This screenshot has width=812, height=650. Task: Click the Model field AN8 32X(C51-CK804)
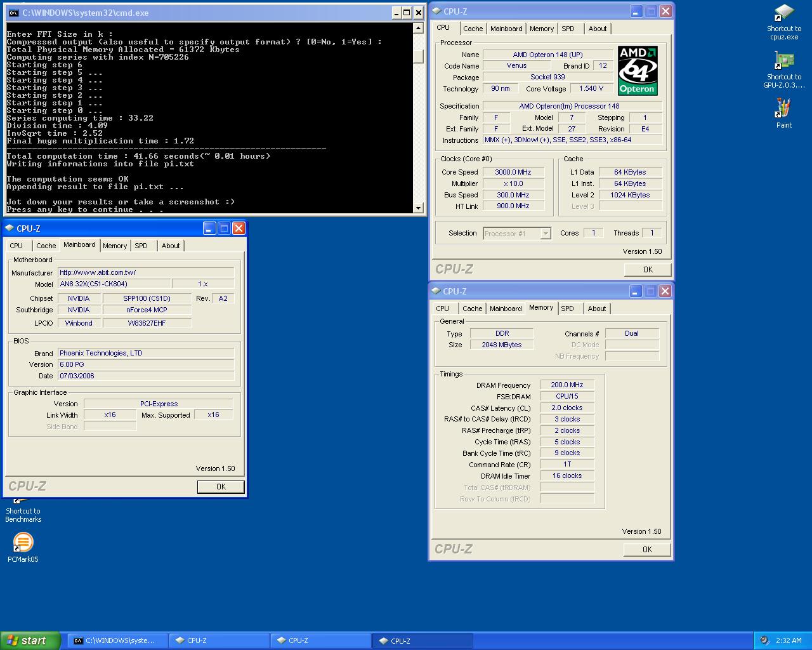(x=114, y=284)
